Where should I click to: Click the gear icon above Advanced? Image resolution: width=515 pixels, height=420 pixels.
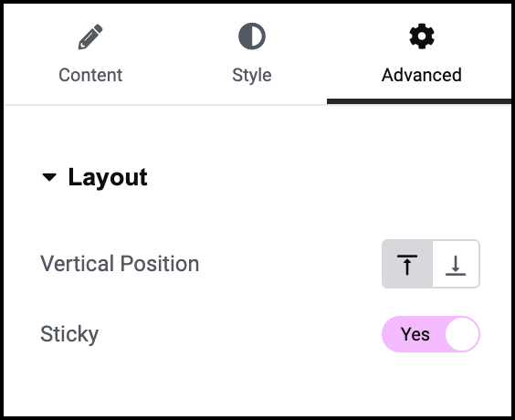coord(422,37)
